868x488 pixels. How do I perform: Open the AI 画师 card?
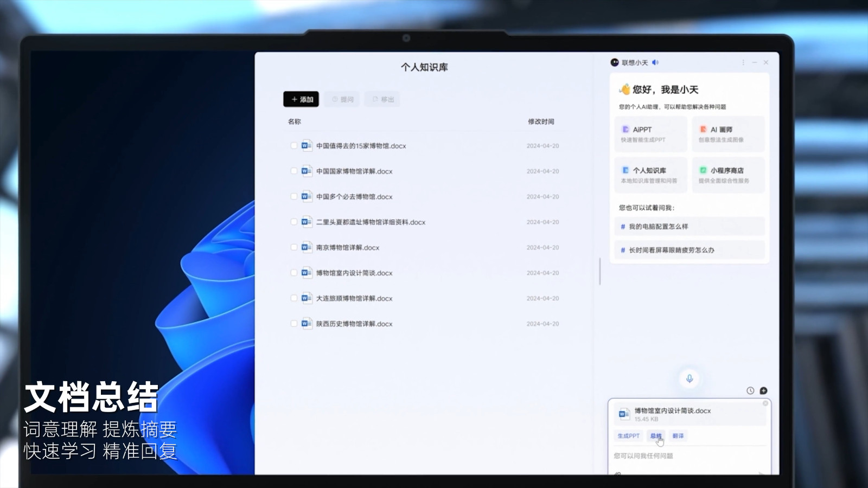pyautogui.click(x=729, y=134)
